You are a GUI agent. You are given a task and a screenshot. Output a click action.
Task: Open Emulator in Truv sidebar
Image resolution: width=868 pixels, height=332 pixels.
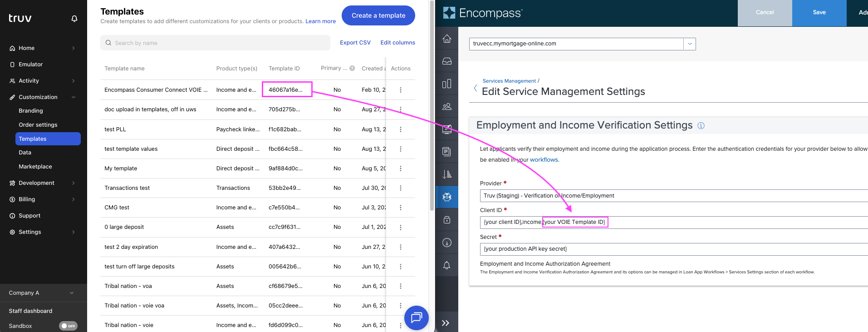point(30,64)
